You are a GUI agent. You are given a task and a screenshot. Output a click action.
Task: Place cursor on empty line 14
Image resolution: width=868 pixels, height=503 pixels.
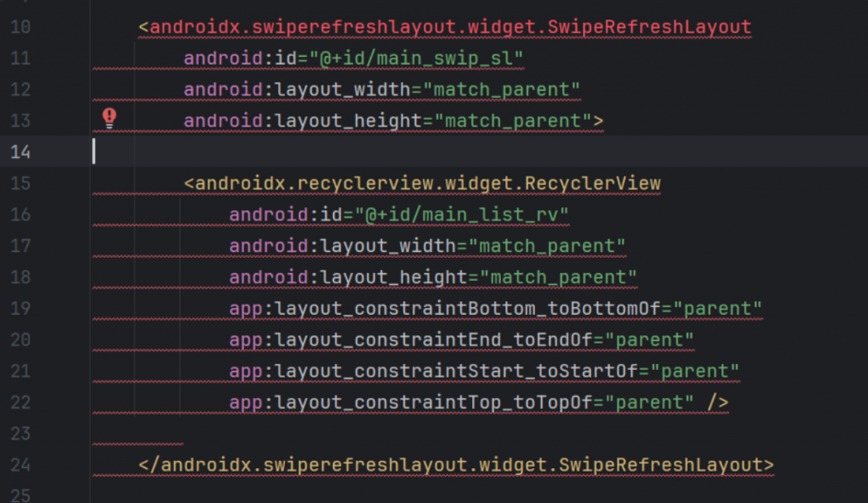click(x=480, y=152)
